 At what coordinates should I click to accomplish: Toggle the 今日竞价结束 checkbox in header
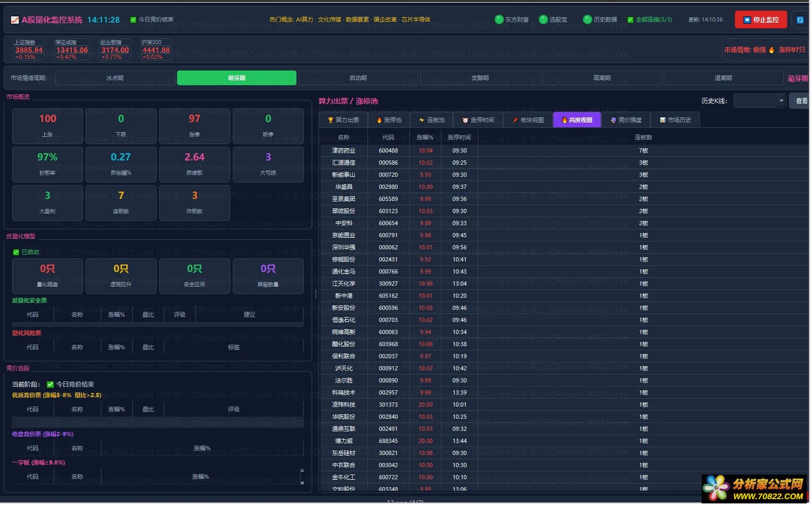click(x=133, y=20)
